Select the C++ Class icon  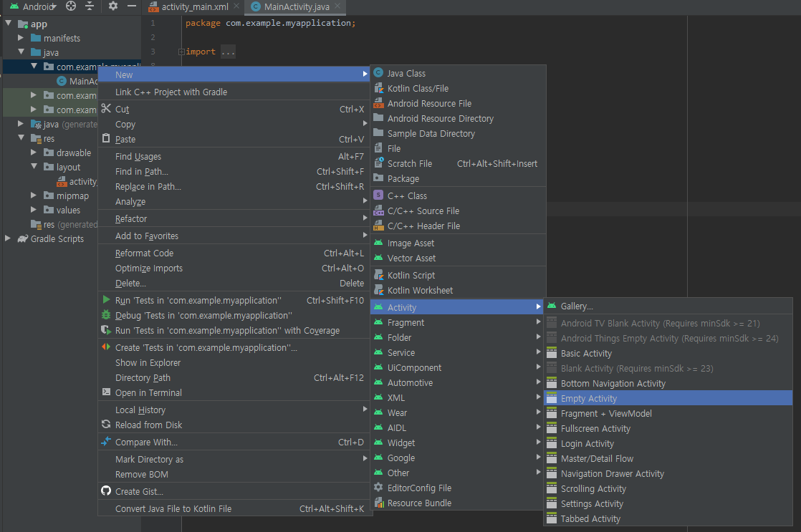tap(378, 195)
